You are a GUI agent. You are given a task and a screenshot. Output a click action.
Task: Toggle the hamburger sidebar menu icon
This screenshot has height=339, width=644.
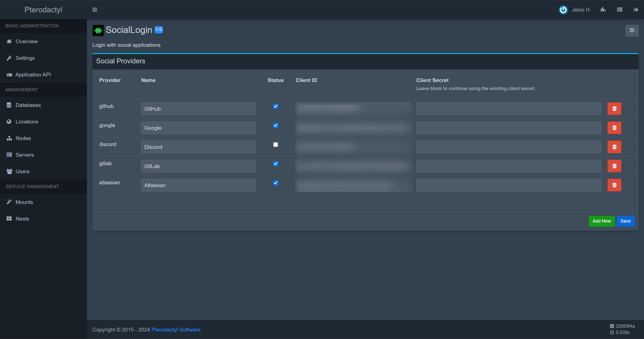coord(95,10)
